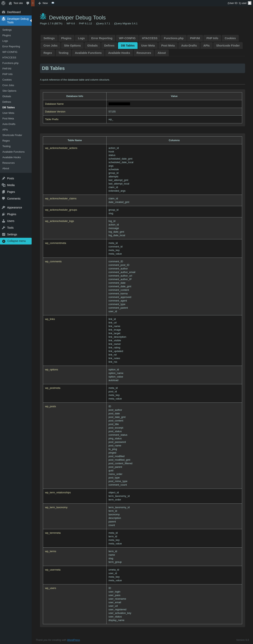253x644 pixels.
Task: Click the Pages icon in sidebar
Action: (x=4, y=192)
